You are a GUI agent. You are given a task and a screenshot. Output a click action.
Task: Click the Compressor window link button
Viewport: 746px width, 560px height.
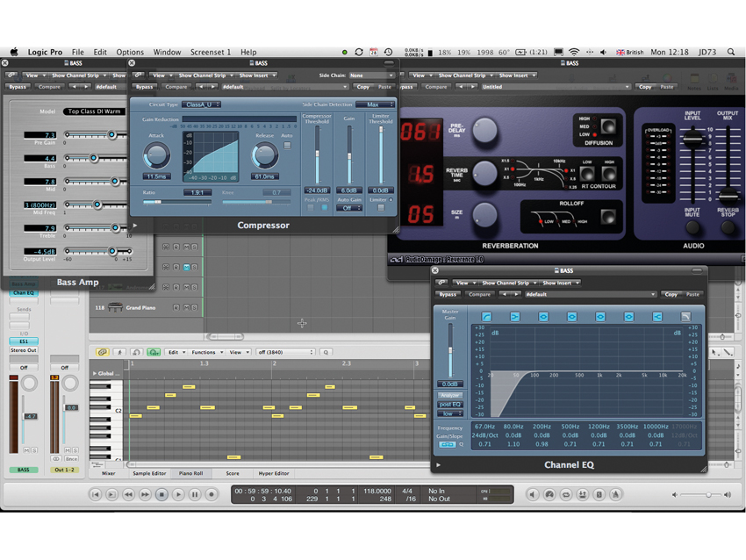coord(138,75)
